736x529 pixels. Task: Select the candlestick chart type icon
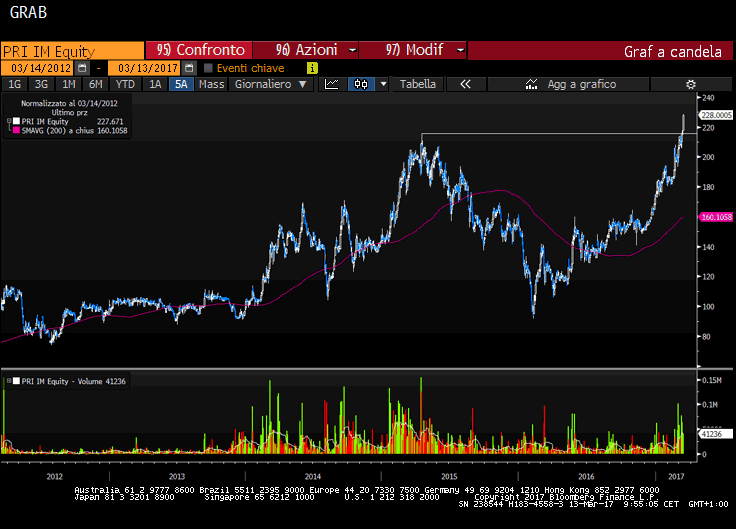pyautogui.click(x=361, y=85)
